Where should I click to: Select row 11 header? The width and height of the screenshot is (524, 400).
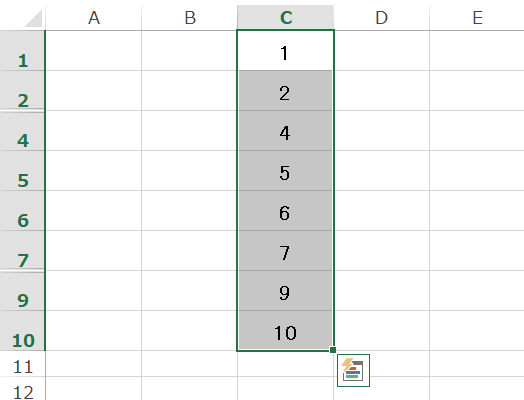[x=22, y=364]
